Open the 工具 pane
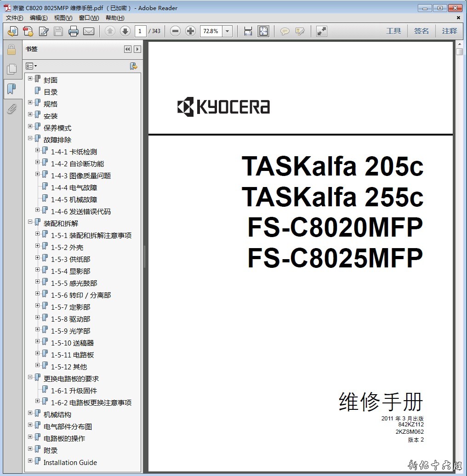 [x=393, y=31]
